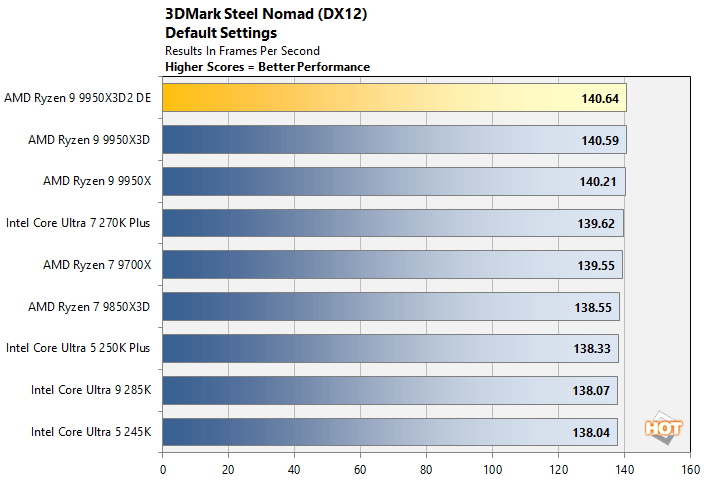Click the Intel Core Ultra 9 285K label
The height and width of the screenshot is (480, 708).
tap(91, 390)
